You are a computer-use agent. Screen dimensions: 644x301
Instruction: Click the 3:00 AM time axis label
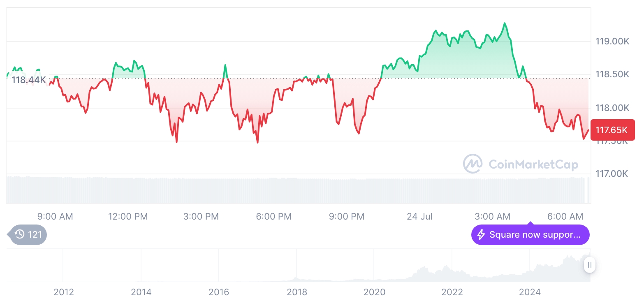[492, 216]
